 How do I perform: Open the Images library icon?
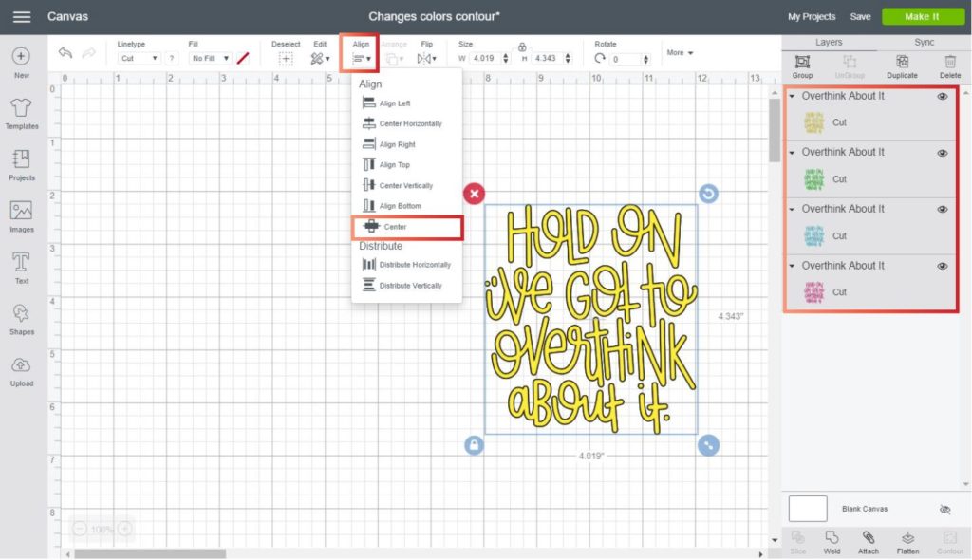click(21, 212)
